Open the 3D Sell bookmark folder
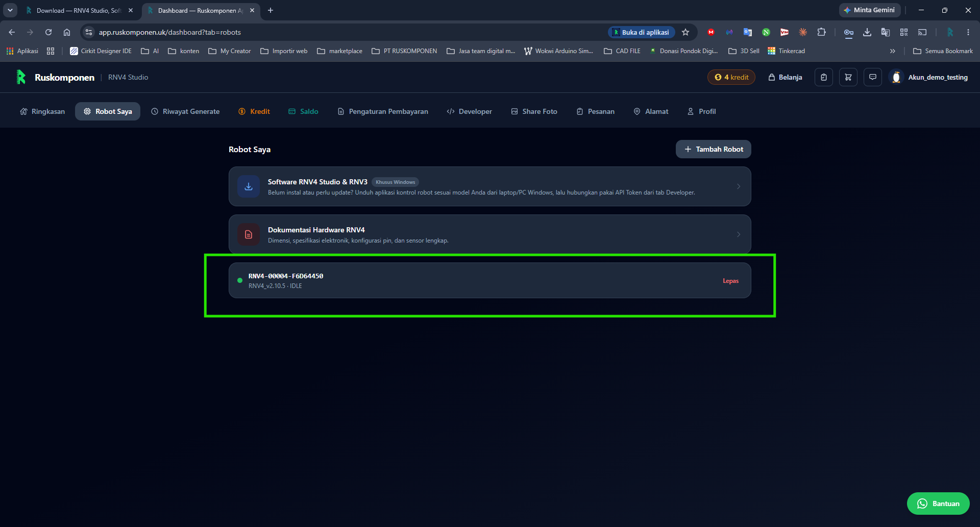980x527 pixels. pyautogui.click(x=744, y=51)
